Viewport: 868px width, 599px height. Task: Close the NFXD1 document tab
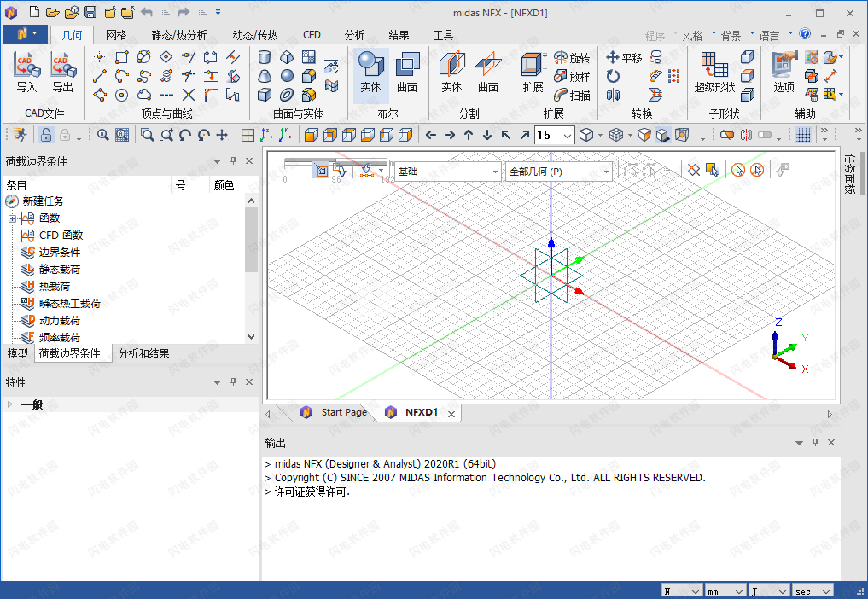(x=451, y=414)
